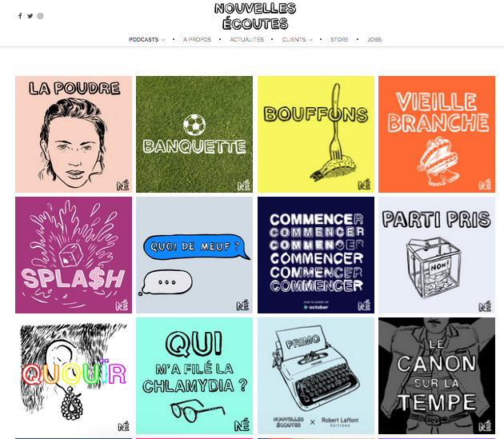504x439 pixels.
Task: View the Parti Pris podcast tile
Action: coord(437,255)
